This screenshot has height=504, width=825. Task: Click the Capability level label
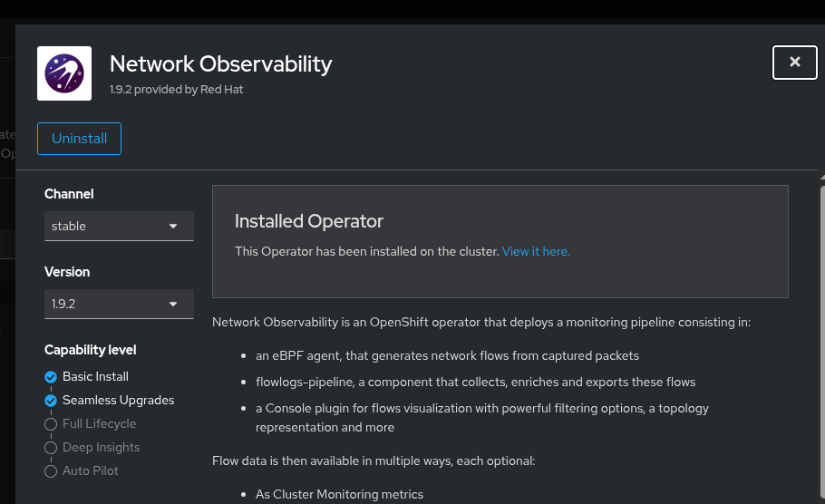coord(90,350)
